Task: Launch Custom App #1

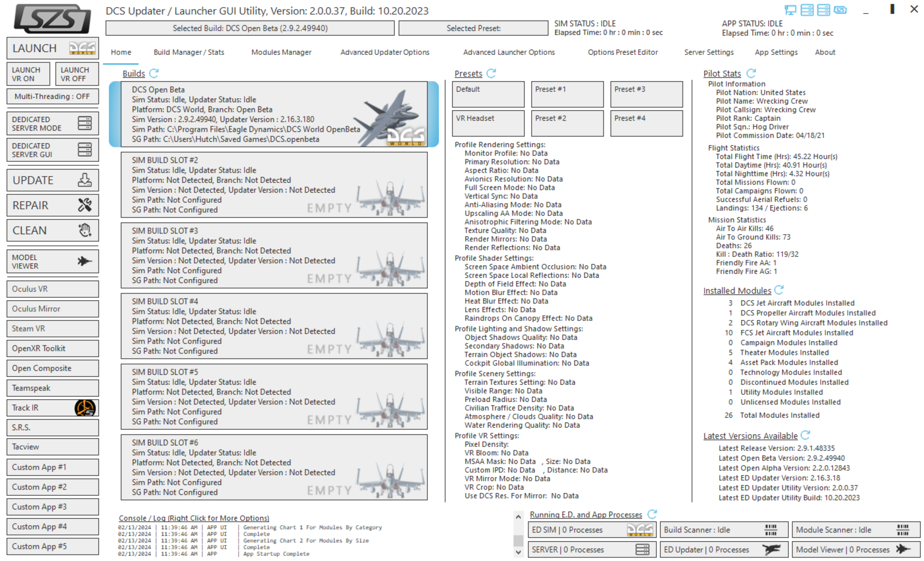Action: point(52,467)
